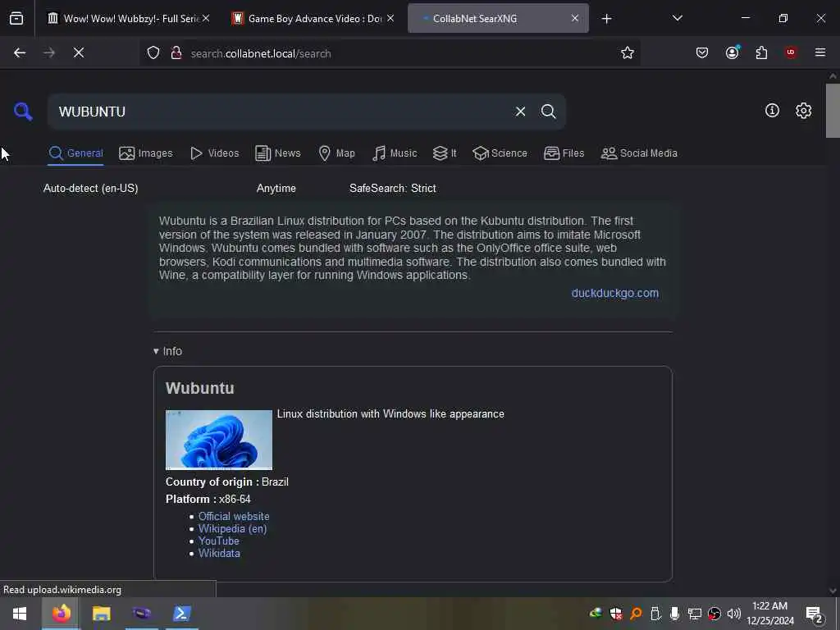Click the site security padlock icon

tap(176, 53)
